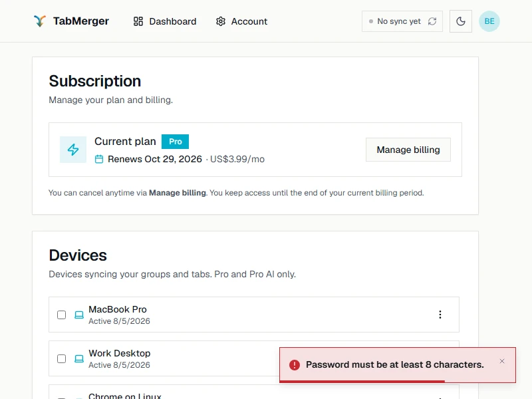This screenshot has width=532, height=399.
Task: Click MacBook Pro Active 8/5/2026 date
Action: tap(119, 321)
